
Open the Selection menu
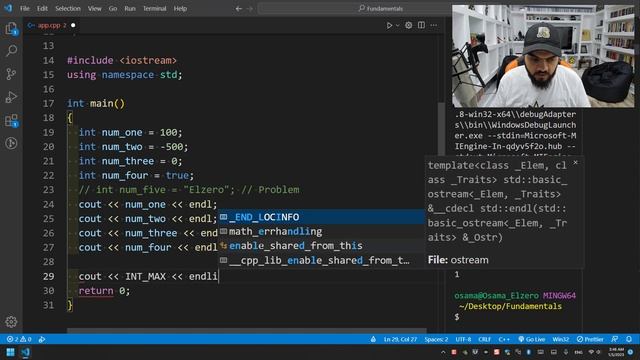click(x=68, y=9)
